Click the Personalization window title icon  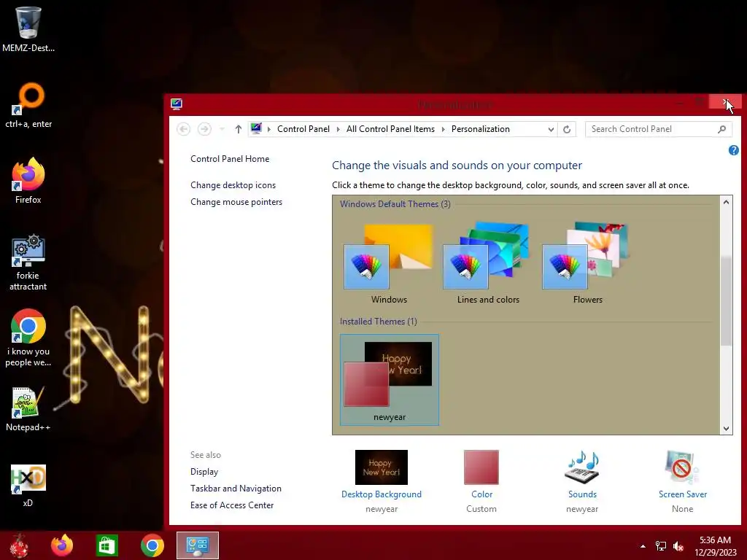[177, 104]
